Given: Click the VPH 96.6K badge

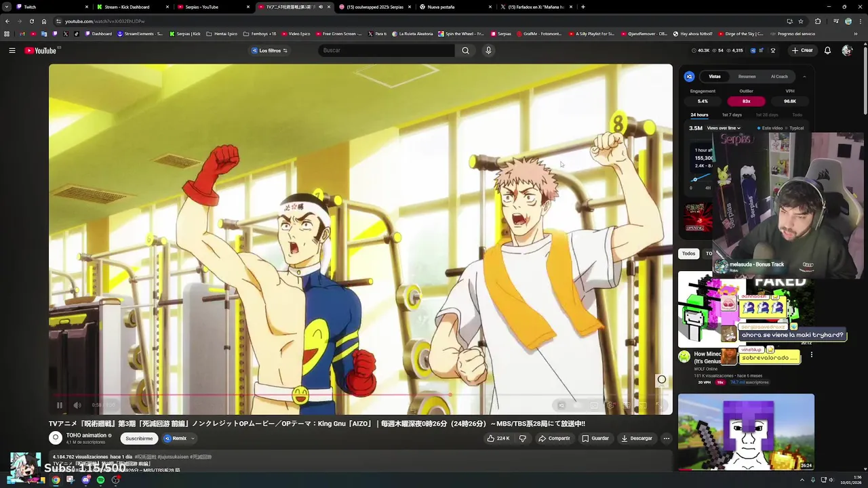Looking at the screenshot, I should point(790,101).
